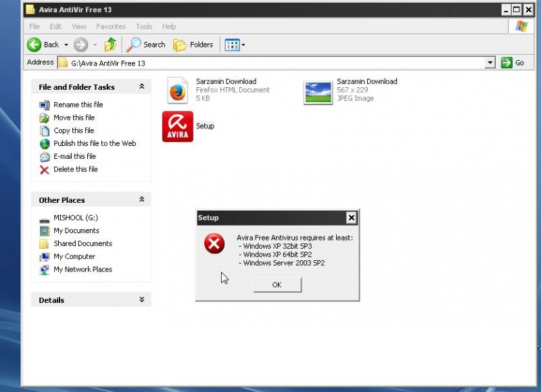Click the green Go arrow button
Viewport: 541px width, 392px height.
tap(507, 63)
